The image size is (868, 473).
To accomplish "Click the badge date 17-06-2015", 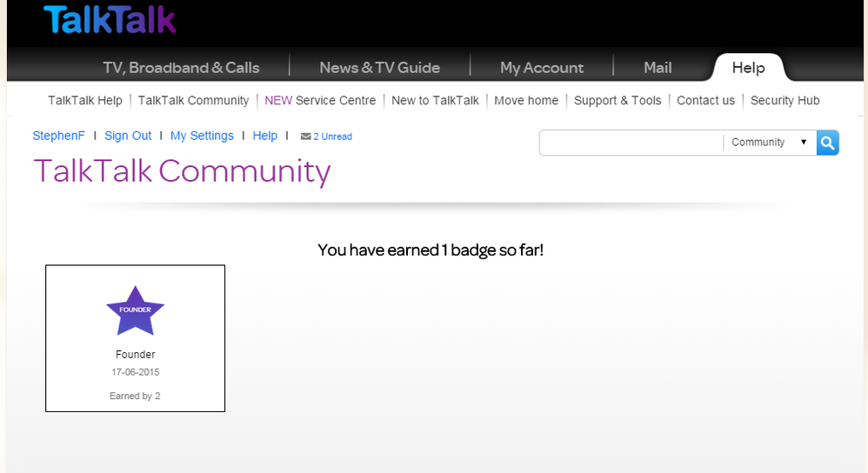I will (x=135, y=372).
